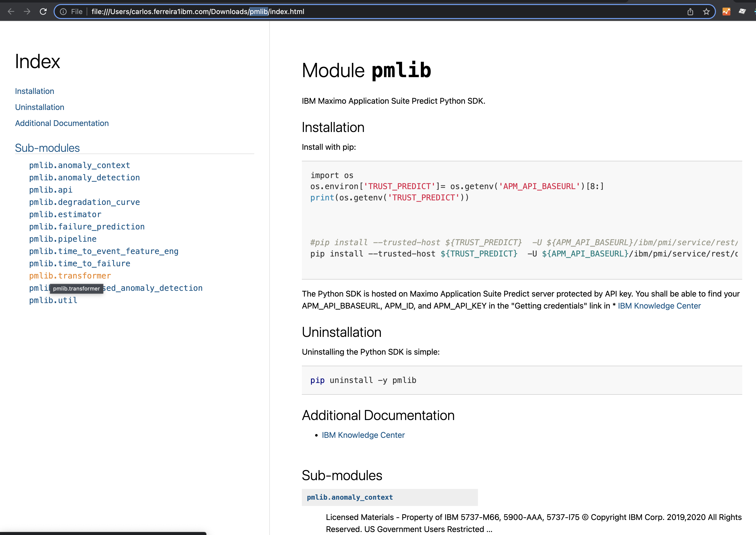Open pmlib.pipeline sub-module
This screenshot has width=756, height=535.
point(63,239)
